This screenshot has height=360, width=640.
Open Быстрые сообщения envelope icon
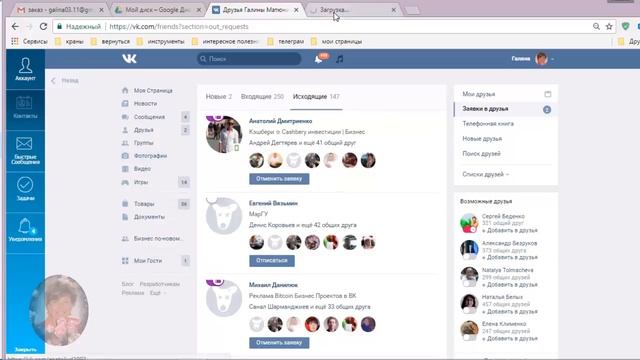[x=25, y=151]
